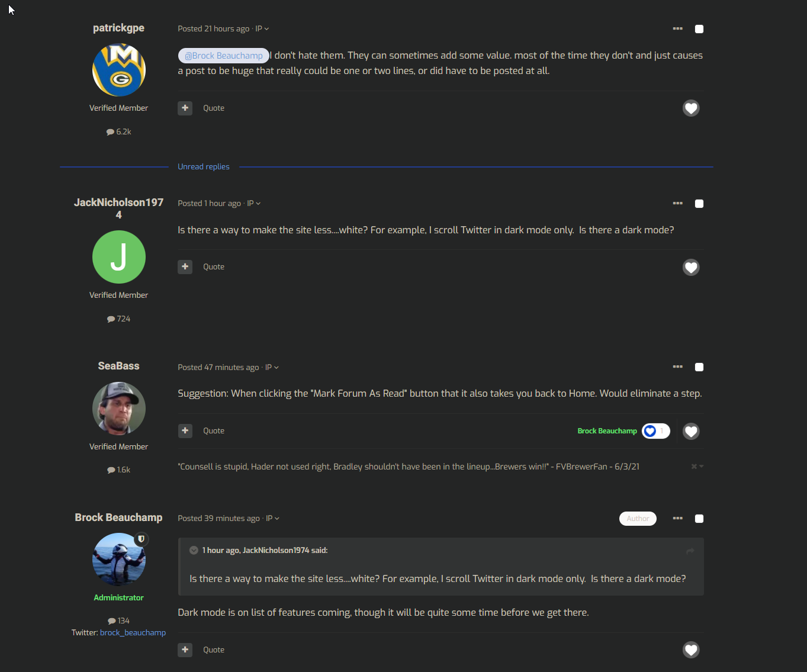Click Quote under JackNicholson1974's post
Viewport: 807px width, 672px height.
[x=214, y=267]
